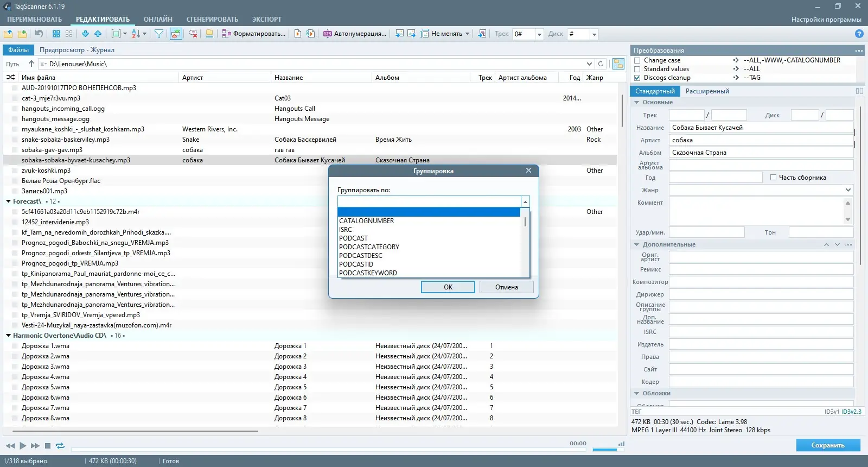Viewport: 868px width, 467px height.
Task: Click the shuffle icon in column header
Action: click(x=10, y=78)
